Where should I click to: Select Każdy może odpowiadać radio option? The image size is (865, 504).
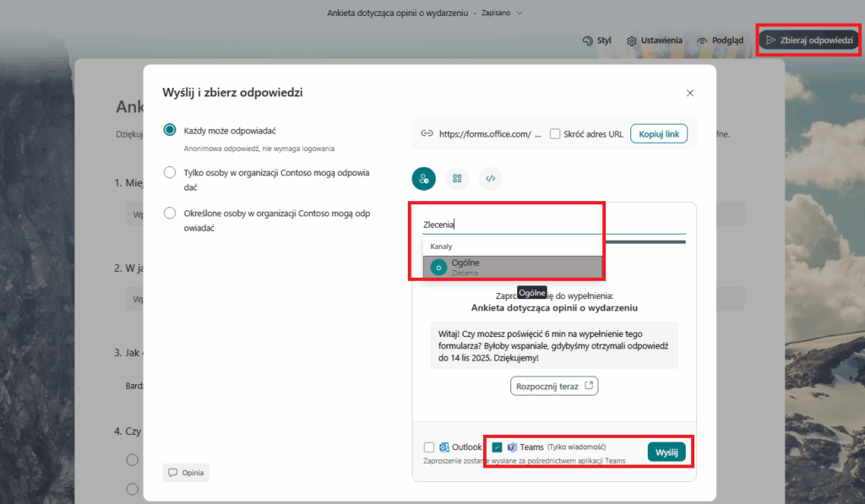click(x=170, y=130)
